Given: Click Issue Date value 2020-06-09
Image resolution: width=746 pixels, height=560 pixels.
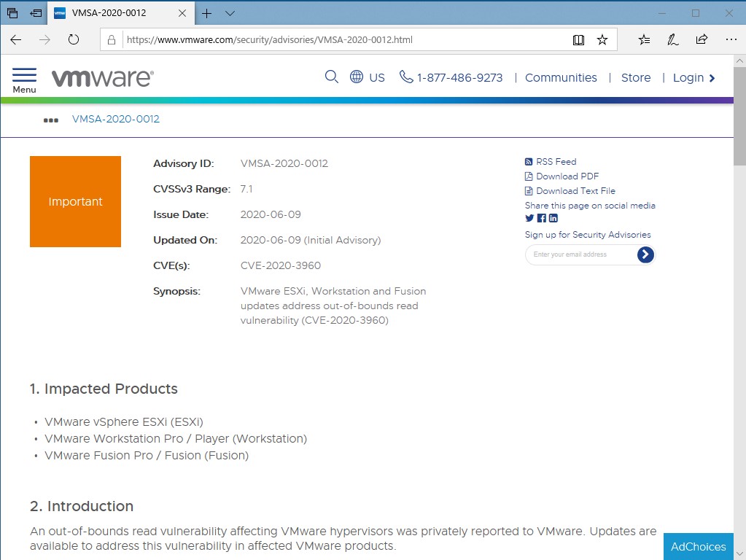Looking at the screenshot, I should click(271, 214).
